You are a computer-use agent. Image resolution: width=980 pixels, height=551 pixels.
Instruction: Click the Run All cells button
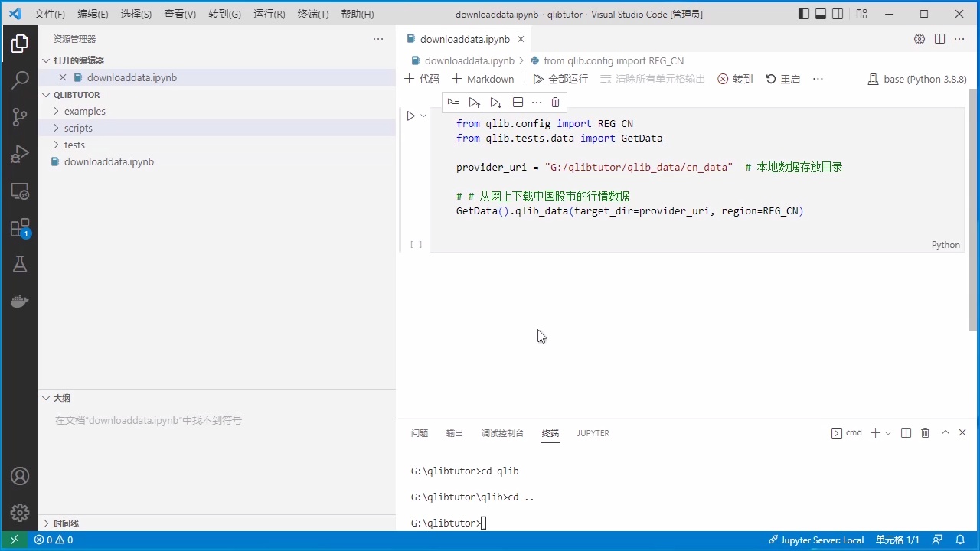[x=560, y=79]
